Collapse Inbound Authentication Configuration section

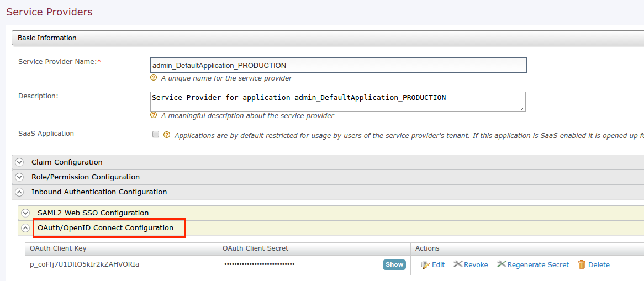[20, 192]
